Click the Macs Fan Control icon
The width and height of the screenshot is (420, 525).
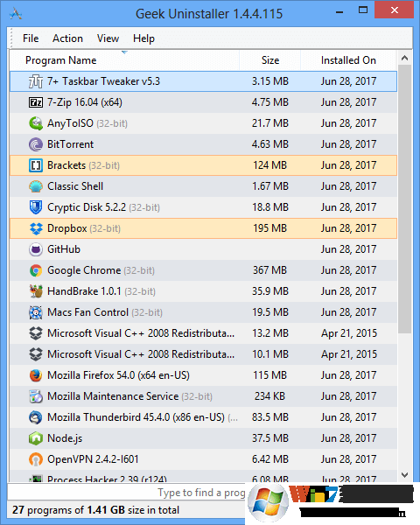click(36, 312)
